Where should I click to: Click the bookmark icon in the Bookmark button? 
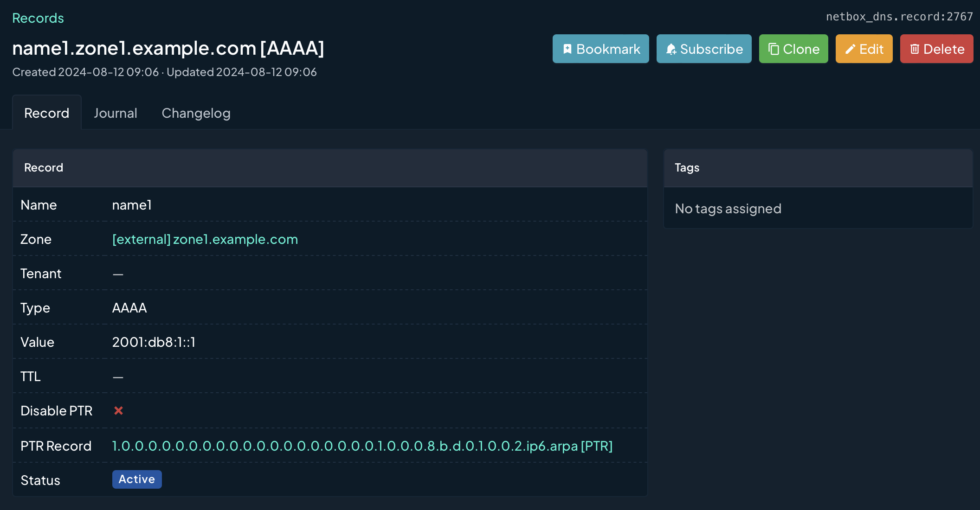pyautogui.click(x=567, y=49)
